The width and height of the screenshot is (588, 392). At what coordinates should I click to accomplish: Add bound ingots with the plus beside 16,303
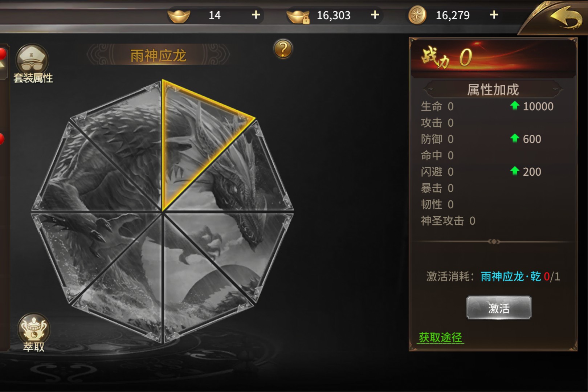click(375, 15)
